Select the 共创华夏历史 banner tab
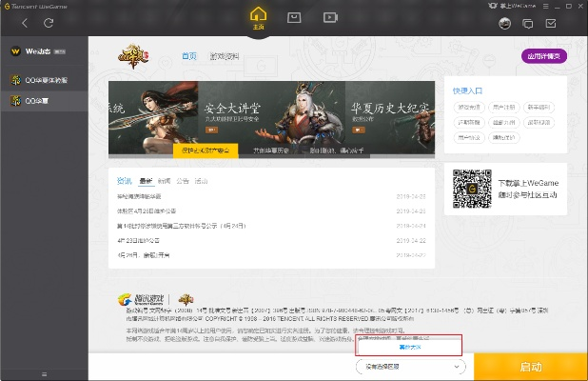588x381 pixels. 271,150
